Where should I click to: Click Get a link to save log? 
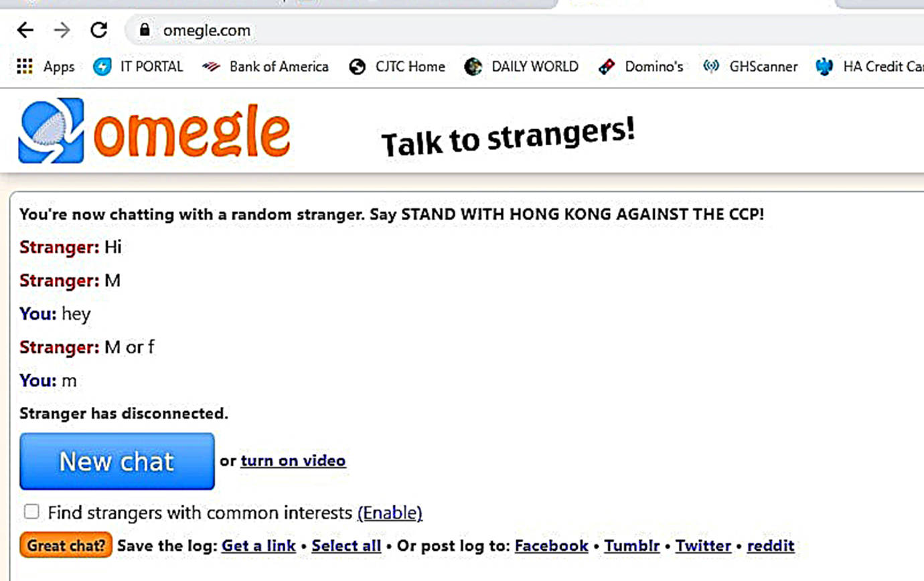coord(258,546)
